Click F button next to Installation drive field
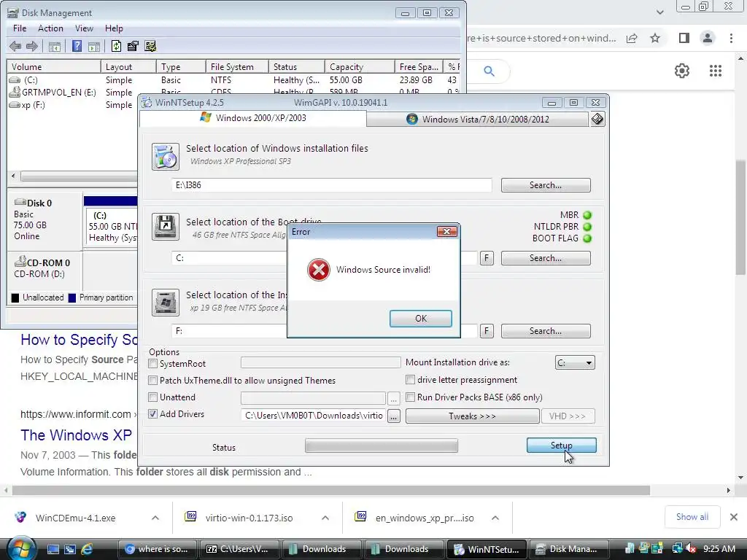Screen dimensions: 747x560 tap(487, 331)
